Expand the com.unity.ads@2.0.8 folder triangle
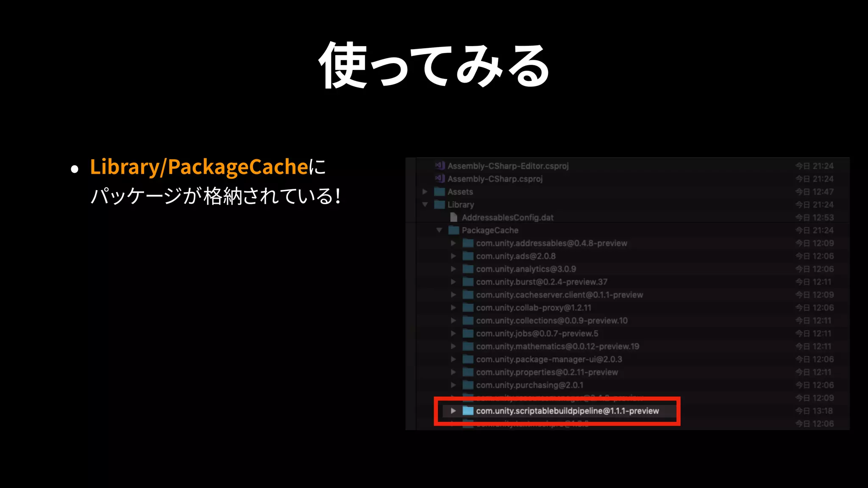This screenshot has width=868, height=488. point(453,256)
